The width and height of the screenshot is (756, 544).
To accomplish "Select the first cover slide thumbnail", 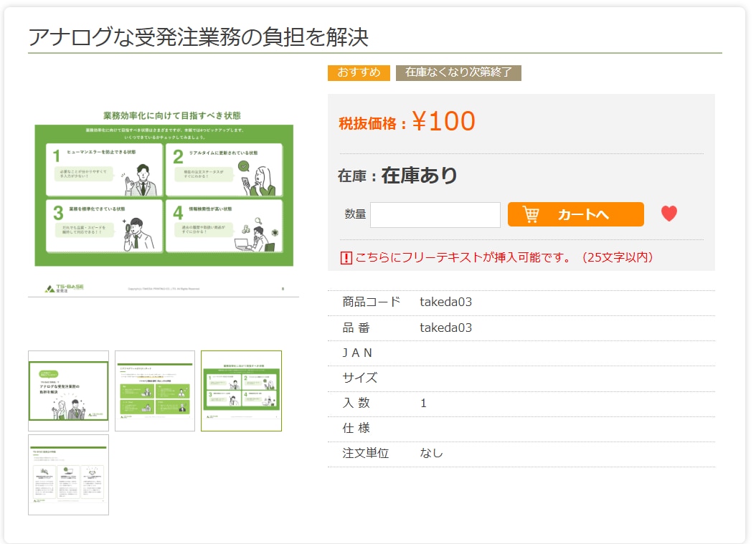I will pyautogui.click(x=69, y=391).
